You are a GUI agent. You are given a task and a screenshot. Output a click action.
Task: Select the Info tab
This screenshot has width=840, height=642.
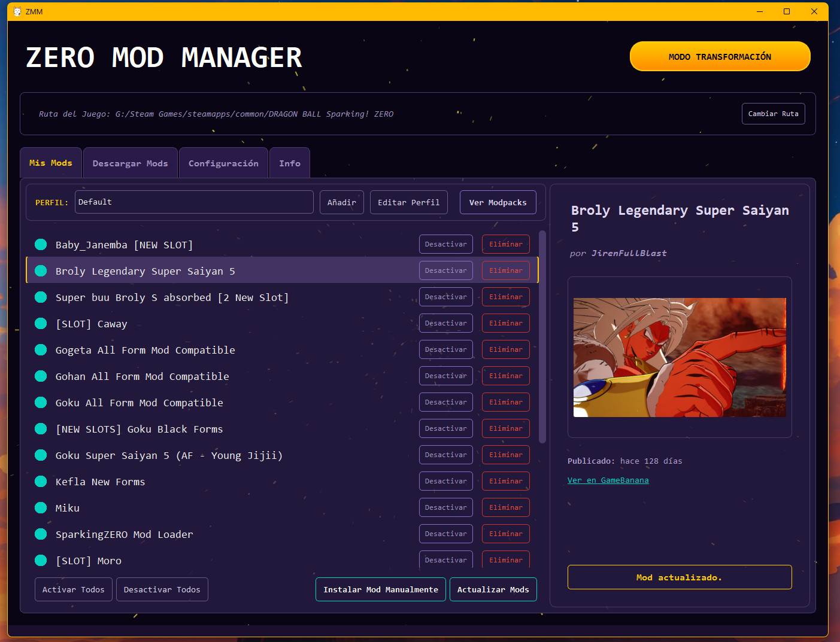(x=290, y=163)
